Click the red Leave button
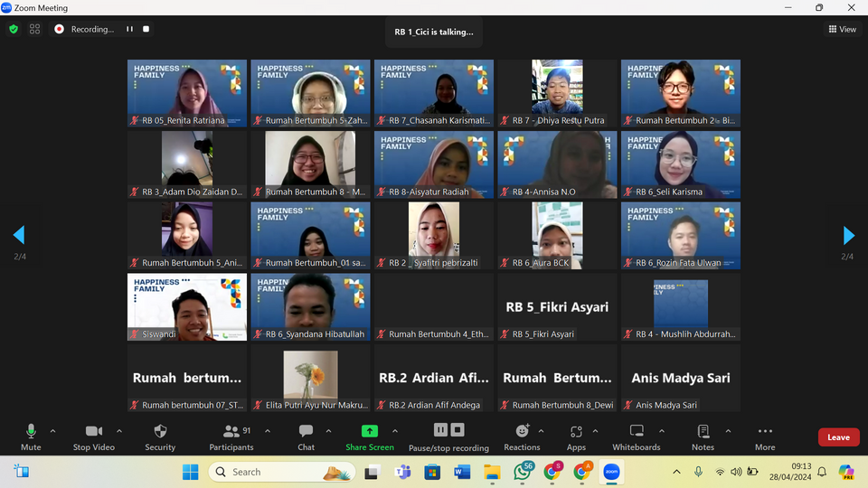 (838, 437)
